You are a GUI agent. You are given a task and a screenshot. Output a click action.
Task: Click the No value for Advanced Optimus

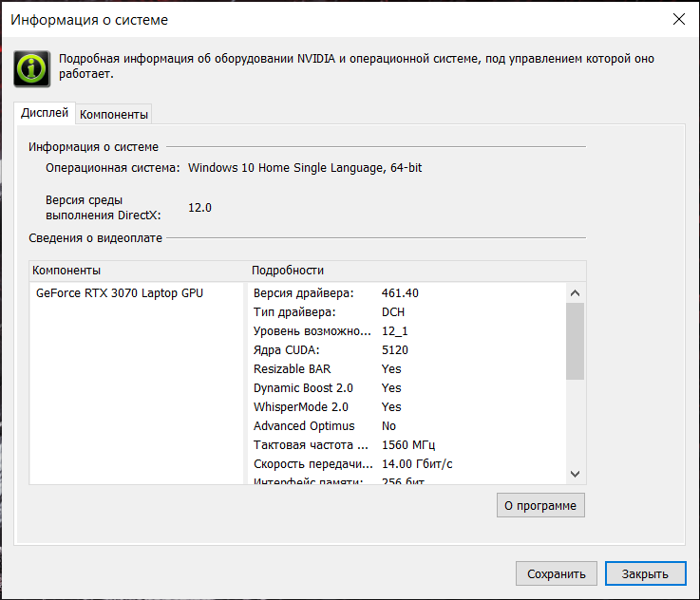(x=388, y=426)
